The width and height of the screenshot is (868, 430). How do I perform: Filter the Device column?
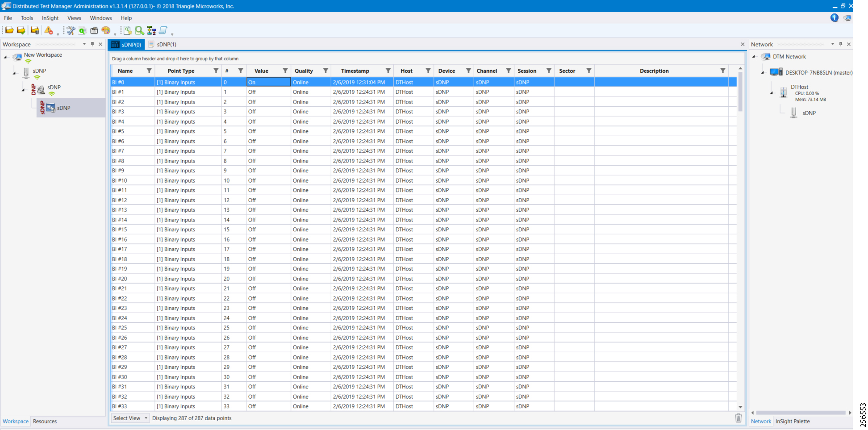468,71
